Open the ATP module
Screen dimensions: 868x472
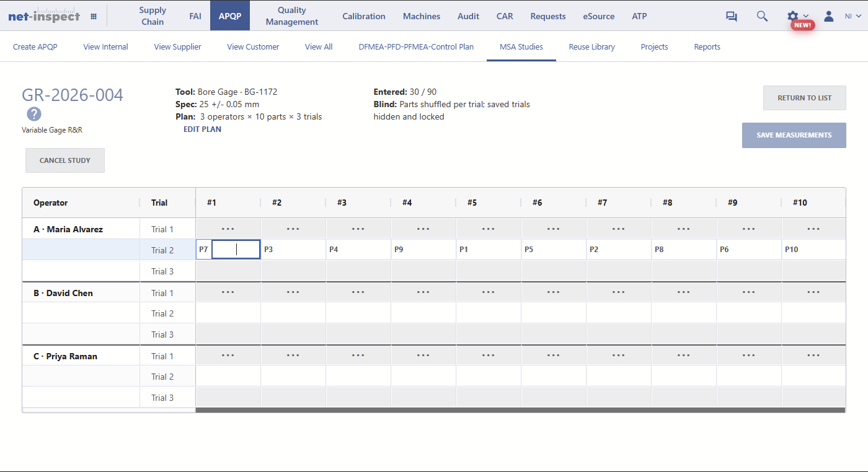coord(639,16)
